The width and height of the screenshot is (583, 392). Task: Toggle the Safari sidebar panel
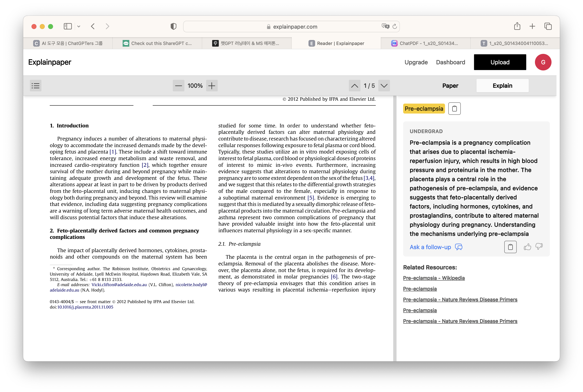68,26
